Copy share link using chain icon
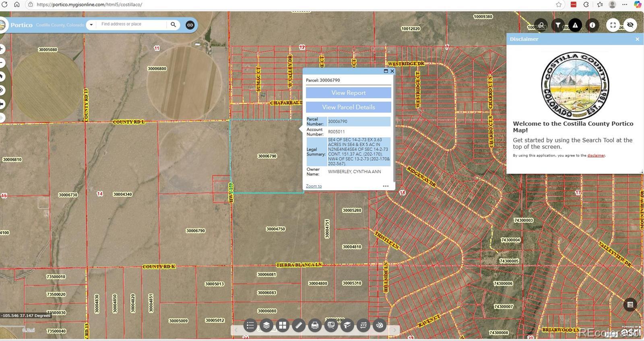The height and width of the screenshot is (341, 644). (190, 25)
